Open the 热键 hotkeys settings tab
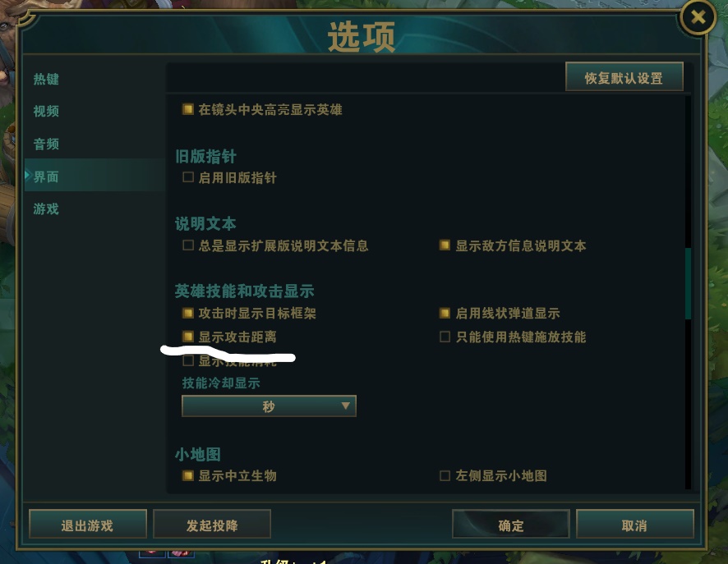Image resolution: width=728 pixels, height=564 pixels. [x=46, y=80]
